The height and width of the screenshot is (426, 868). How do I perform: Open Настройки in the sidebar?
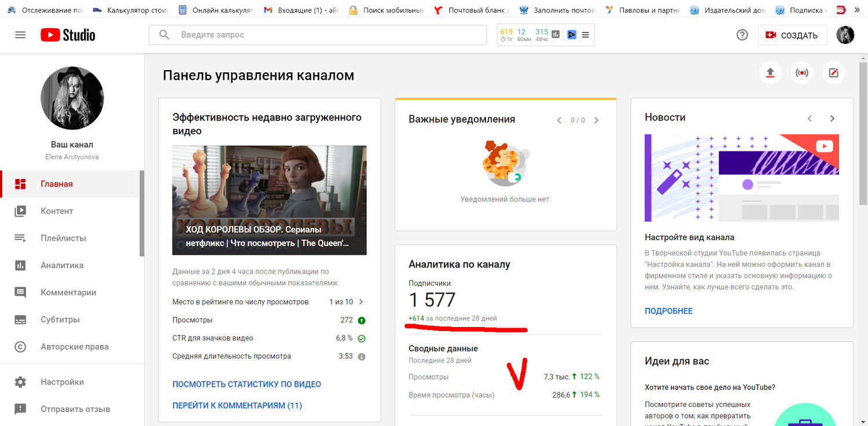coord(70,382)
